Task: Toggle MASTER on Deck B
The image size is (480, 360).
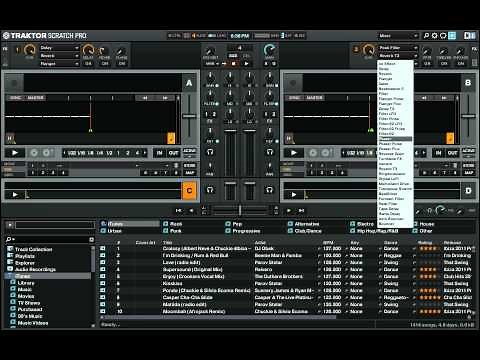Action: (x=315, y=98)
